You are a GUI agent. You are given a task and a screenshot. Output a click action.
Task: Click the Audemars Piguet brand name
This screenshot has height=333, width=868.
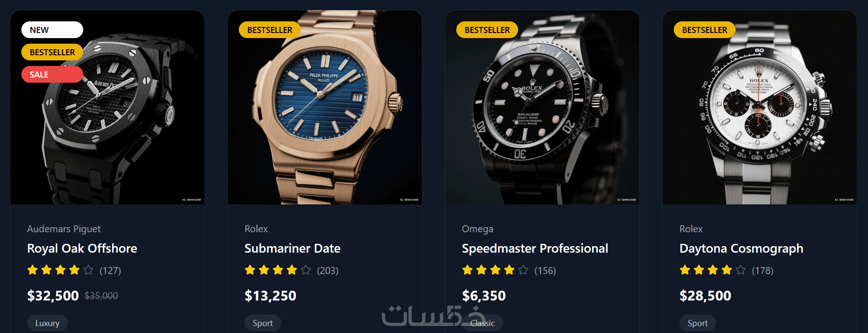tap(64, 229)
